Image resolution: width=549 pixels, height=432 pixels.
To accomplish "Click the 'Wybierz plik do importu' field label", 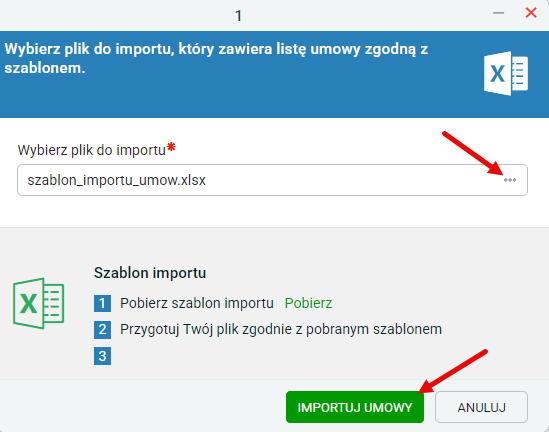I will pyautogui.click(x=92, y=150).
